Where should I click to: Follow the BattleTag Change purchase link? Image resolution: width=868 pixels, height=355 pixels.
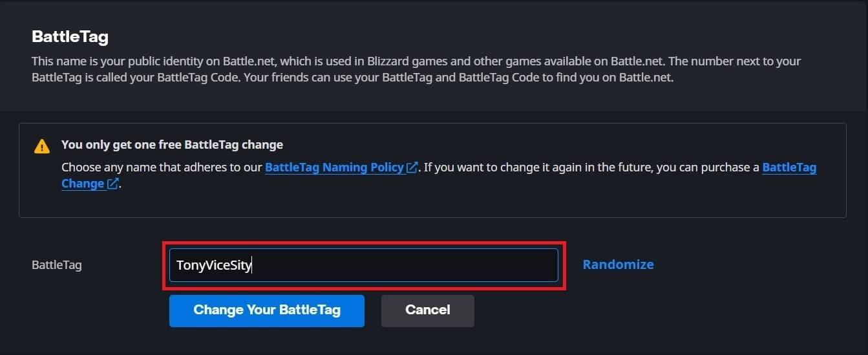(x=789, y=167)
